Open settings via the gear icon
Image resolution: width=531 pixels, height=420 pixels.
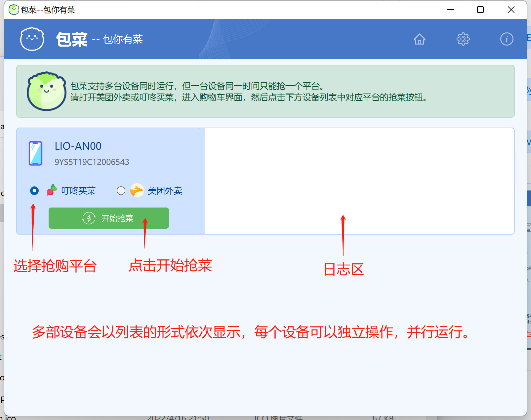[x=463, y=39]
